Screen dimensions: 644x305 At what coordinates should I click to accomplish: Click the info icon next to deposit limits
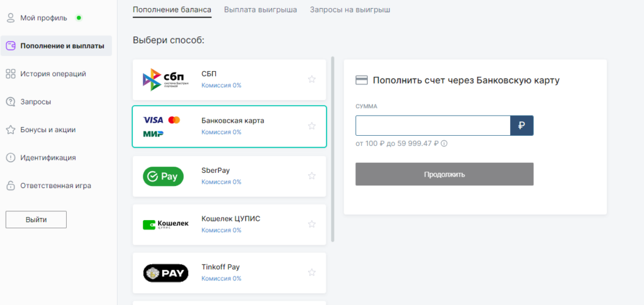[x=444, y=143]
